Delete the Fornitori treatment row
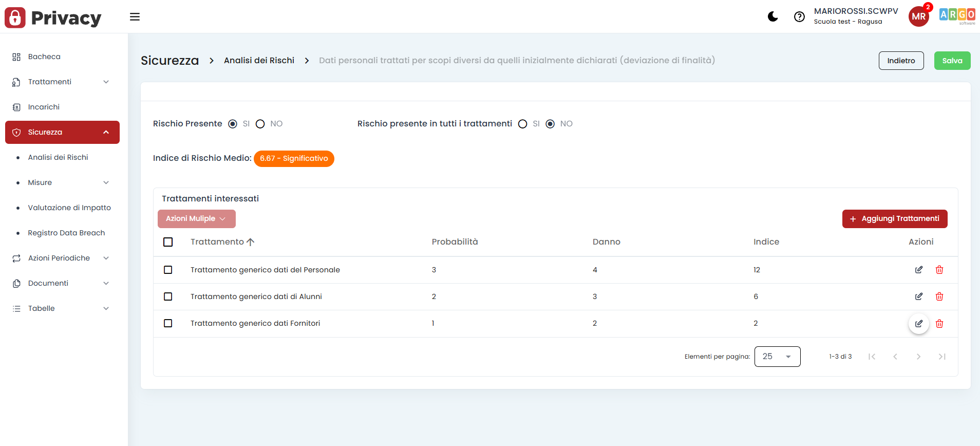The height and width of the screenshot is (446, 980). [x=939, y=324]
